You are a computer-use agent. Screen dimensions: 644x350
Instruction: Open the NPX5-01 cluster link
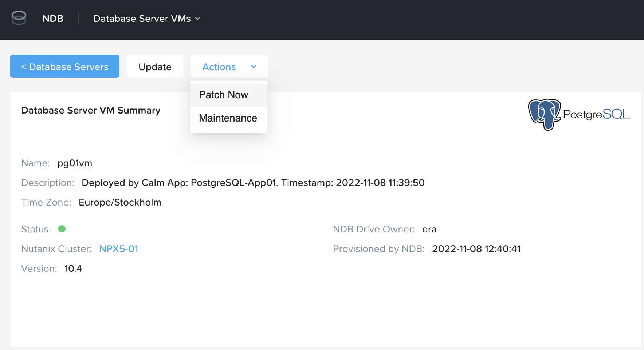click(x=119, y=249)
